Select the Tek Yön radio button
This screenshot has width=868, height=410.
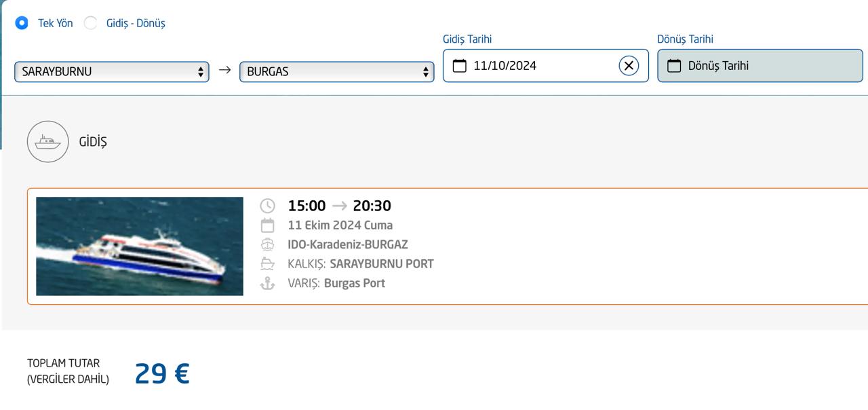tap(22, 23)
